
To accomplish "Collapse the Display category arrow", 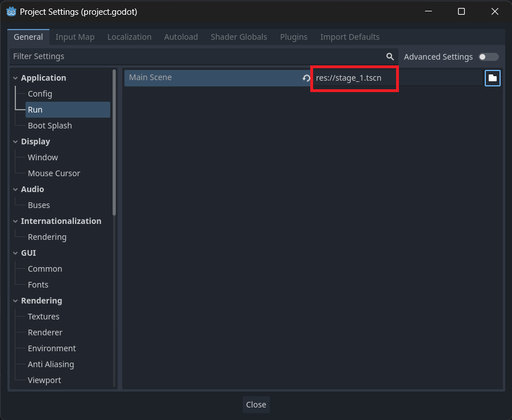I will (x=15, y=142).
